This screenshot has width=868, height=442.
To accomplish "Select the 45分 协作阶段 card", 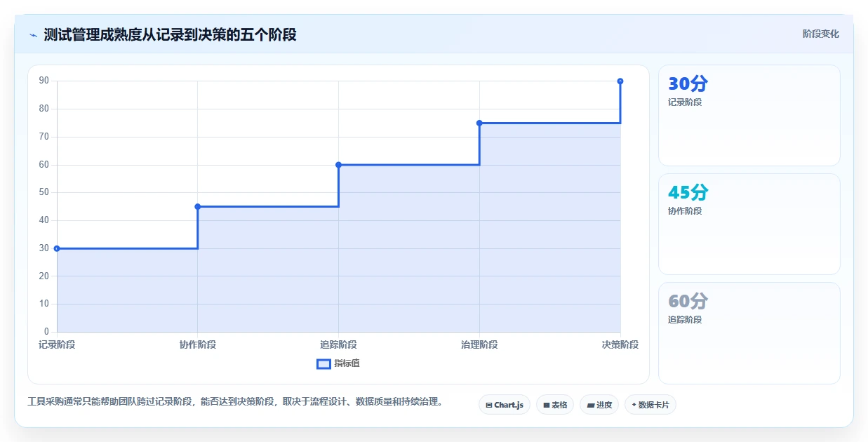I will tap(749, 224).
